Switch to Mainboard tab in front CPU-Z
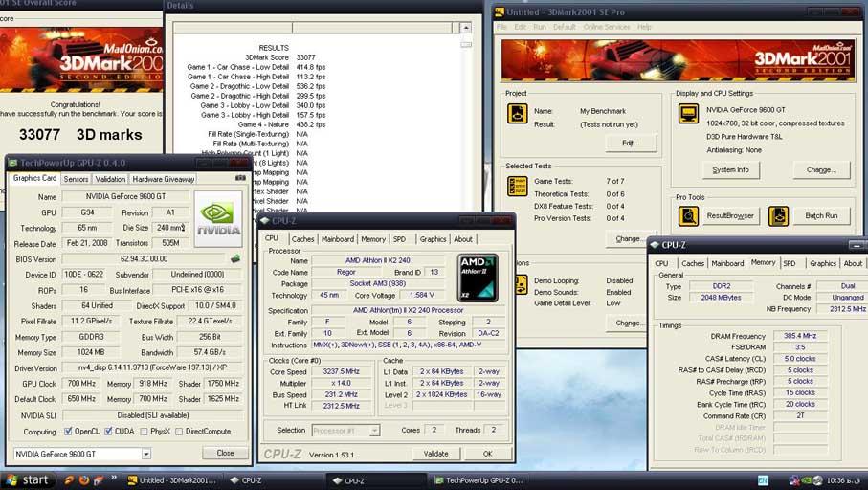This screenshot has height=490, width=868. click(x=338, y=239)
